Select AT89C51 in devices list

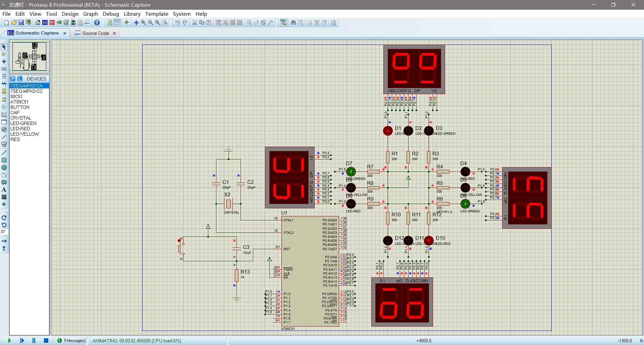(x=29, y=102)
